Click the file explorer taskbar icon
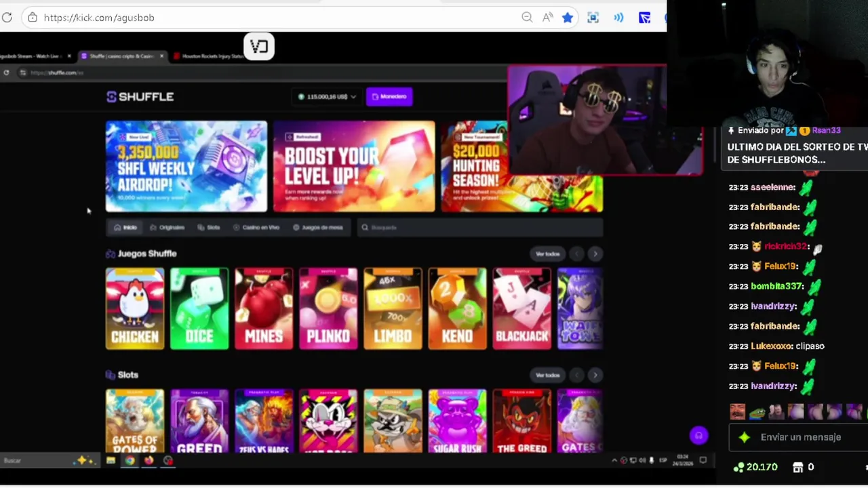The image size is (868, 488). (111, 461)
